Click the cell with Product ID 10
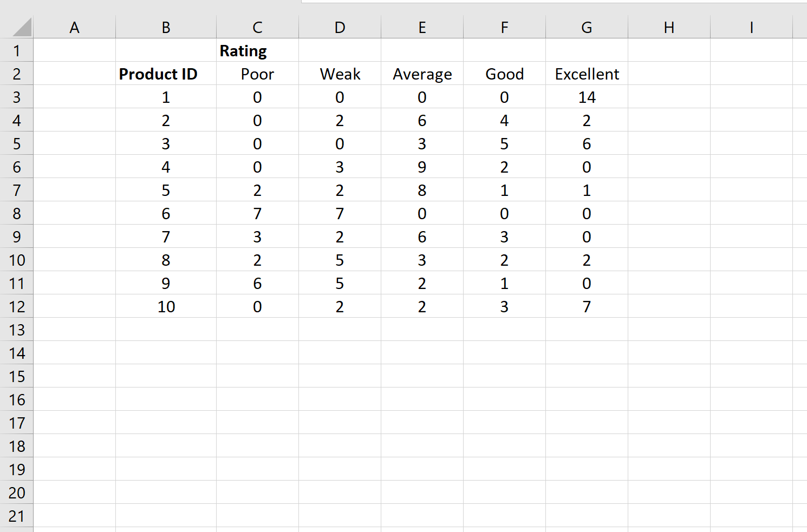 tap(166, 306)
